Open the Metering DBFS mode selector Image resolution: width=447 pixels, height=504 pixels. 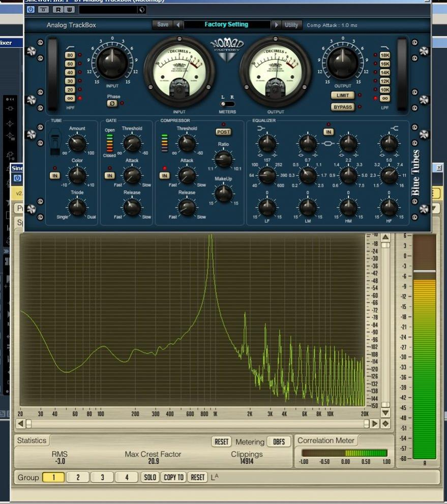tap(279, 442)
